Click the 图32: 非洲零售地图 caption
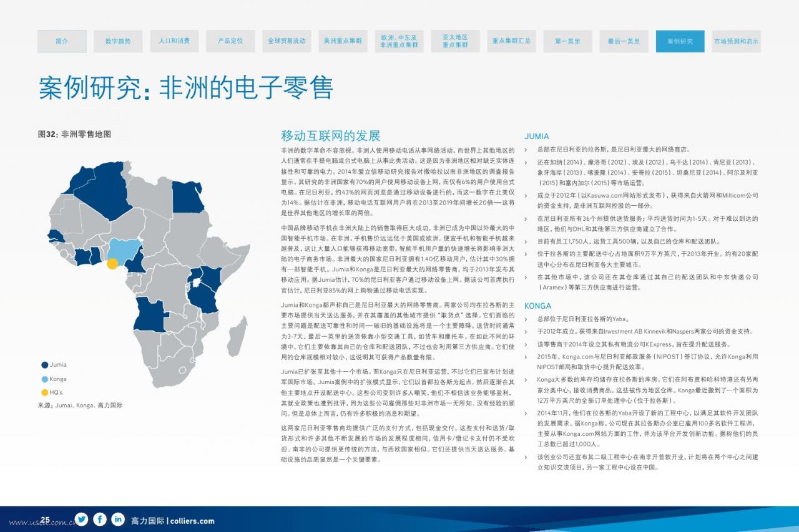Screen dimensions: 799x532 [74, 134]
